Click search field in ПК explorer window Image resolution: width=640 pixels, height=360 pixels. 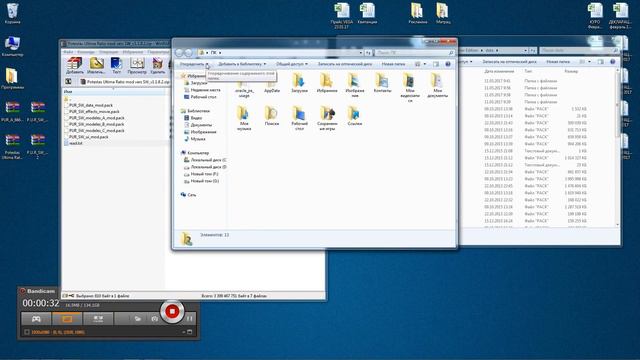[x=414, y=53]
